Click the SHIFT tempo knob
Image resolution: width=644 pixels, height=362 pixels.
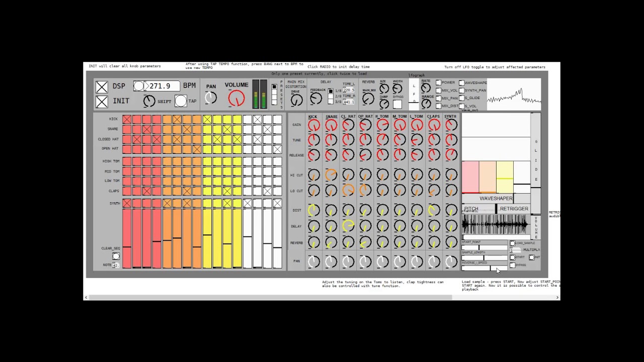click(149, 101)
